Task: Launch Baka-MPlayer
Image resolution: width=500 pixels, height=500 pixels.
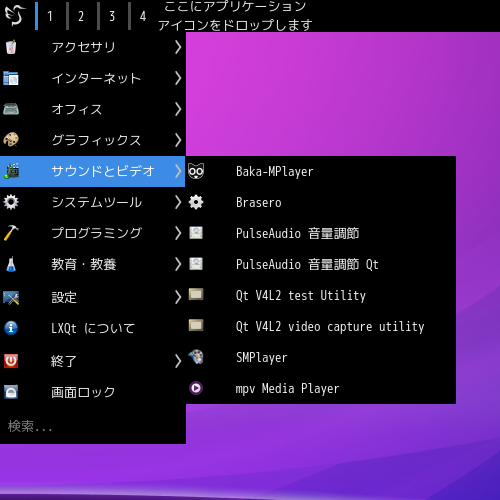Action: [321, 171]
